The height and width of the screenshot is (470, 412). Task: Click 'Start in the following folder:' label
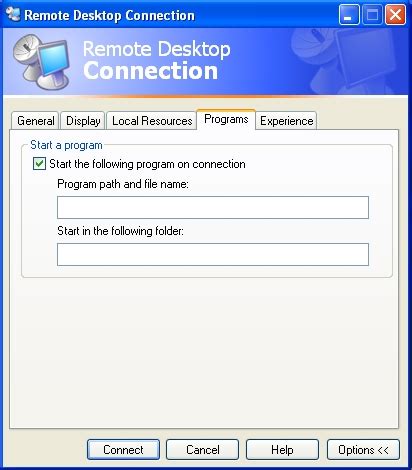coord(120,231)
